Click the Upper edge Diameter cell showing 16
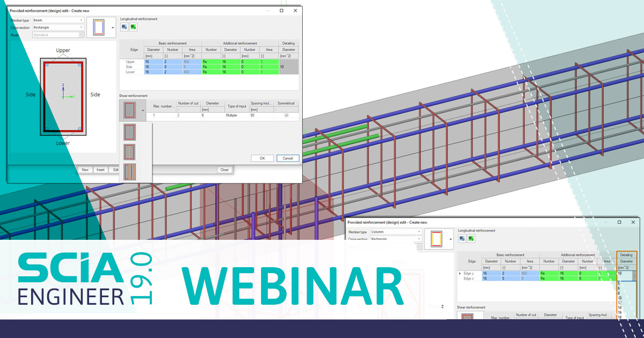 pyautogui.click(x=153, y=62)
